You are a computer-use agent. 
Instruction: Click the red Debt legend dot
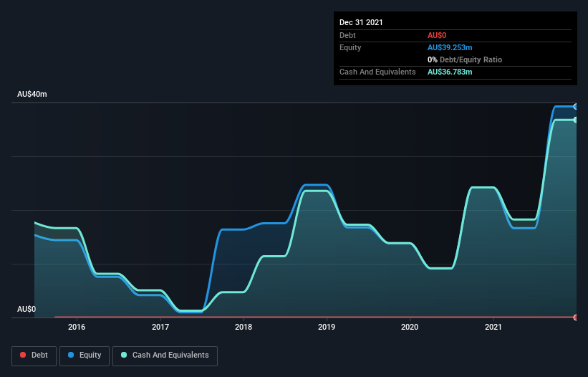23,355
